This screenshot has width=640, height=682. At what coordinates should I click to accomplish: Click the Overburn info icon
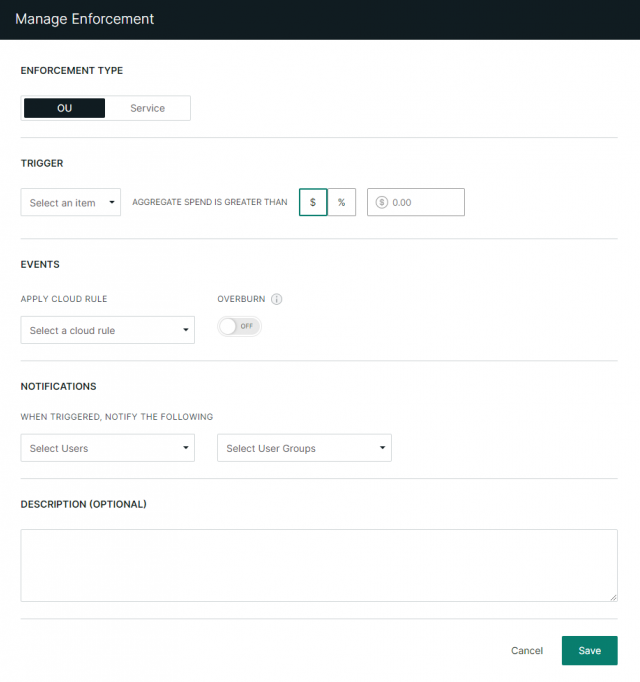point(277,299)
